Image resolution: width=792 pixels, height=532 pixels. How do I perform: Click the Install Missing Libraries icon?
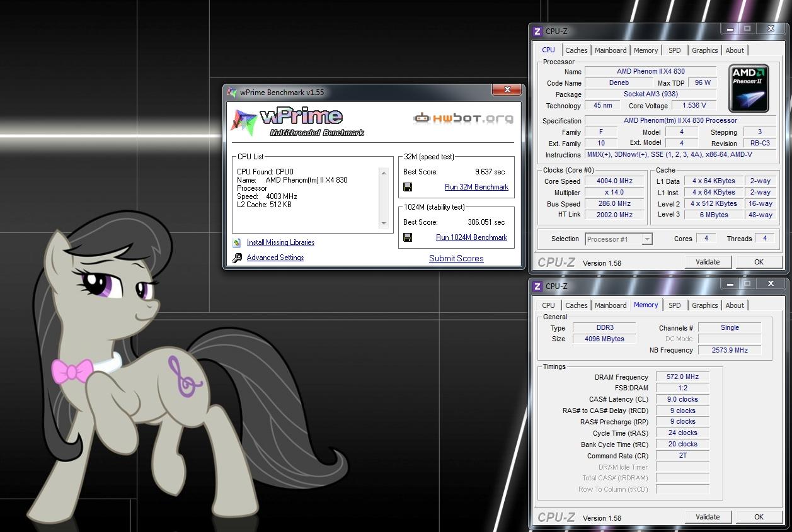237,242
